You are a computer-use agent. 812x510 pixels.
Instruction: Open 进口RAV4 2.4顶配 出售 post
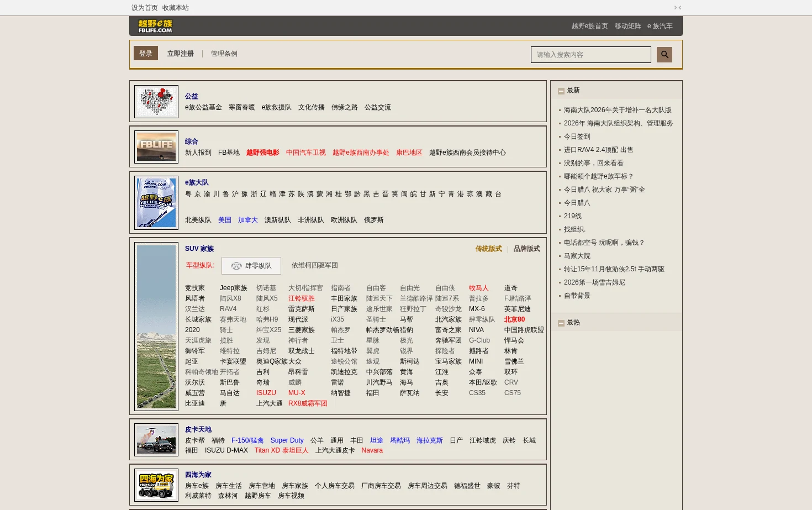[599, 150]
